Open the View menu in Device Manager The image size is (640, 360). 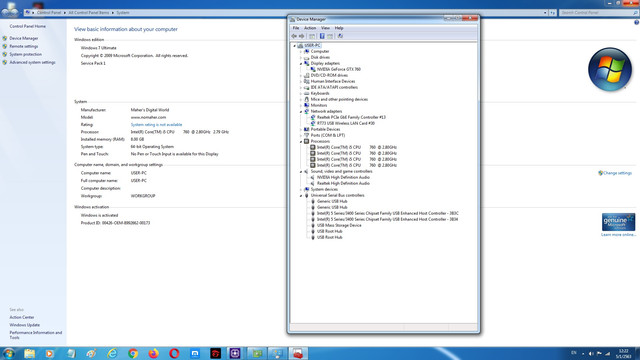(x=325, y=28)
